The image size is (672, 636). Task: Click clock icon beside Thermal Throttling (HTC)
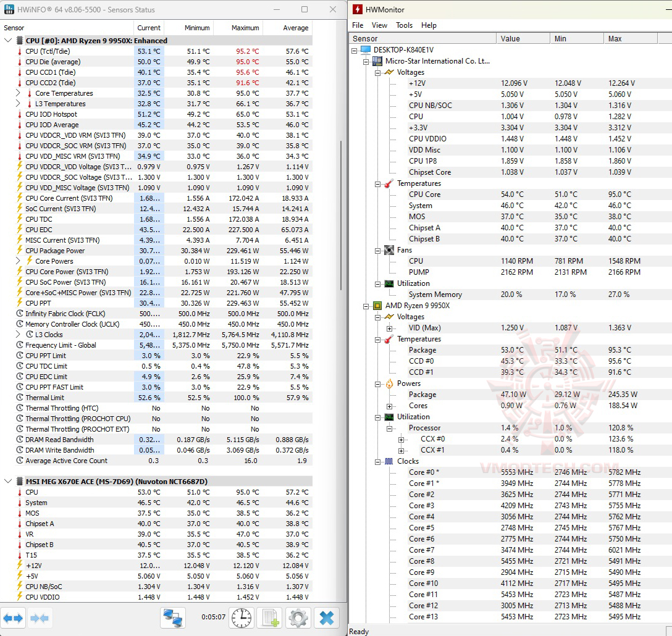19,408
